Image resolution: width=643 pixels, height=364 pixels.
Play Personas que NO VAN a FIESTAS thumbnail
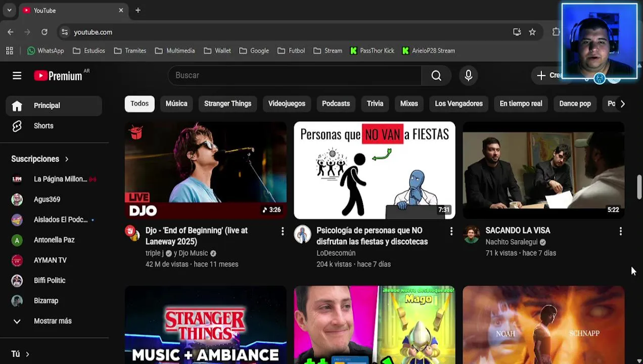(375, 170)
